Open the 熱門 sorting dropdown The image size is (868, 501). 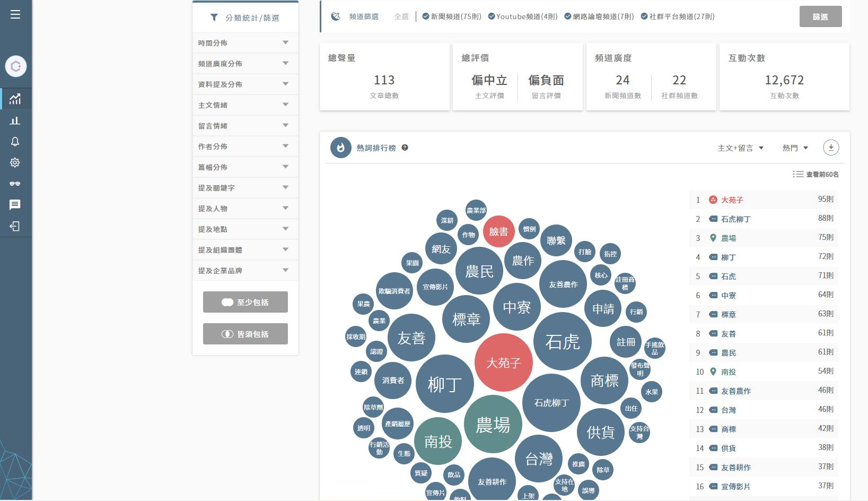795,148
